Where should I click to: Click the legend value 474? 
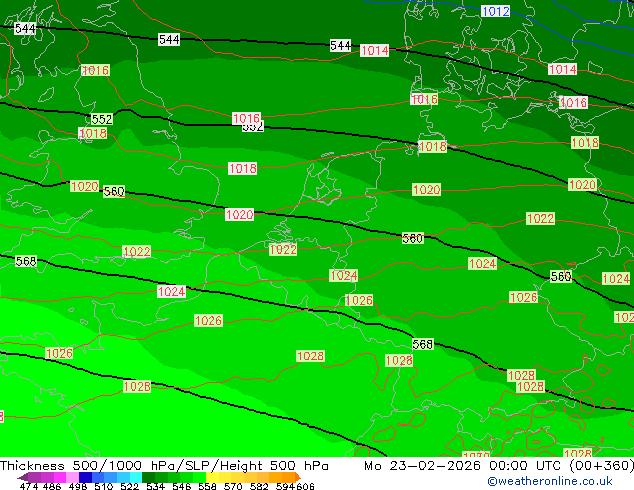pyautogui.click(x=29, y=486)
